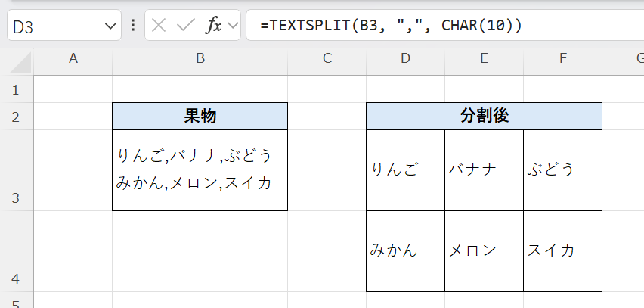This screenshot has width=644, height=308.
Task: Select the 果物 header cell
Action: click(x=200, y=116)
